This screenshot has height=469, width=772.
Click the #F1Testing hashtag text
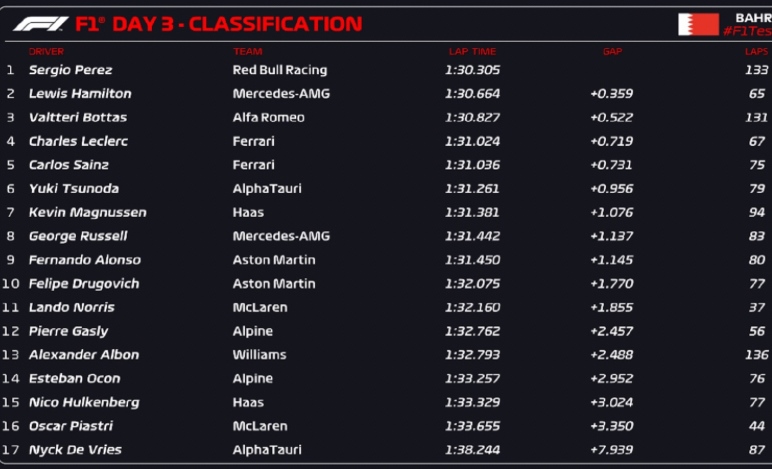pos(747,31)
